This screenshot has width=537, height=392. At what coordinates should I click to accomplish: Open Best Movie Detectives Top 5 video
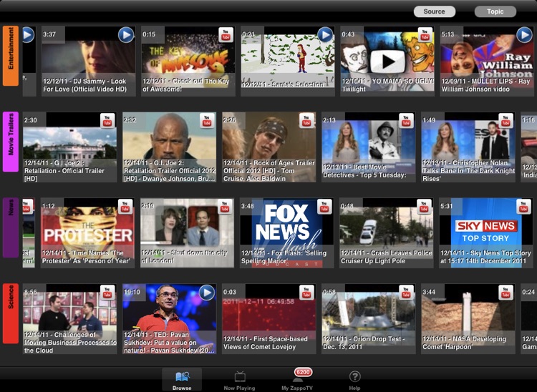tap(369, 147)
